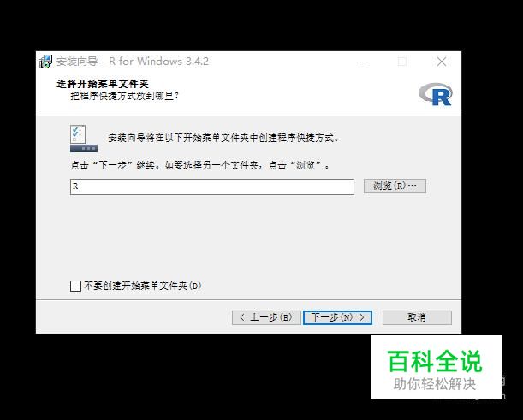The width and height of the screenshot is (523, 420).
Task: Click the 助你轻松解决 watermark caption
Action: point(435,384)
